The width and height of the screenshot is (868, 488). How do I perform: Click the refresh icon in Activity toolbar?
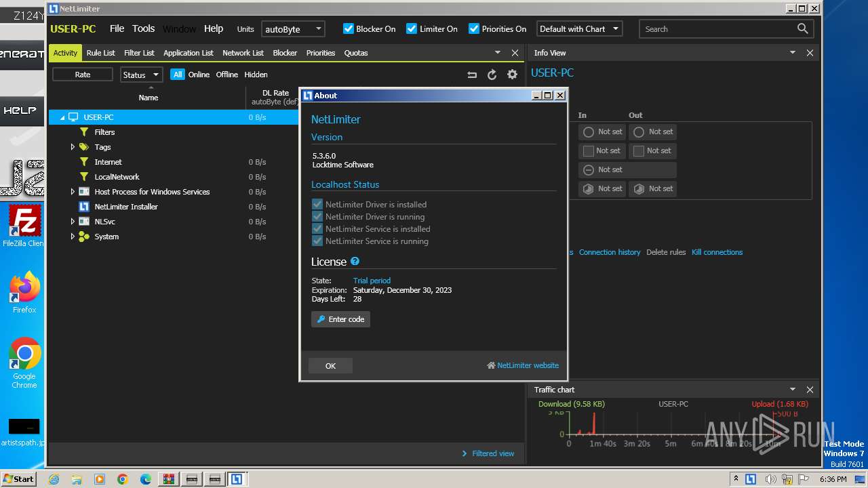[492, 75]
